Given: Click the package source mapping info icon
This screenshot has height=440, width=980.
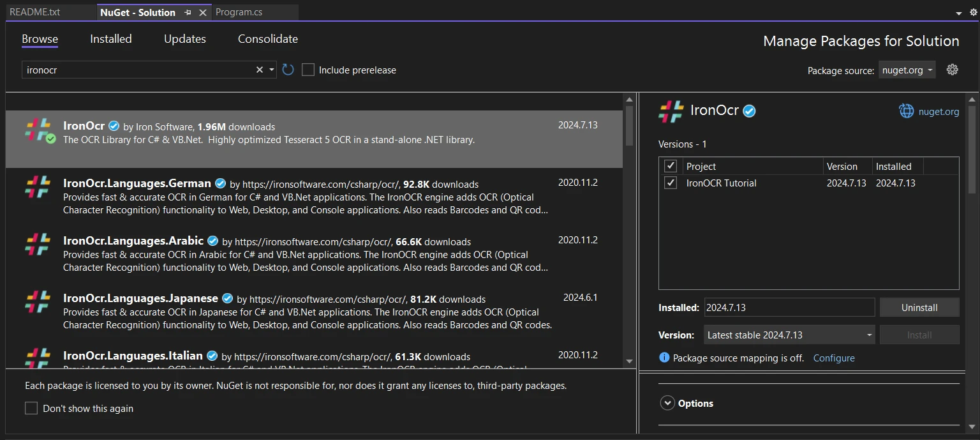Looking at the screenshot, I should pyautogui.click(x=664, y=358).
